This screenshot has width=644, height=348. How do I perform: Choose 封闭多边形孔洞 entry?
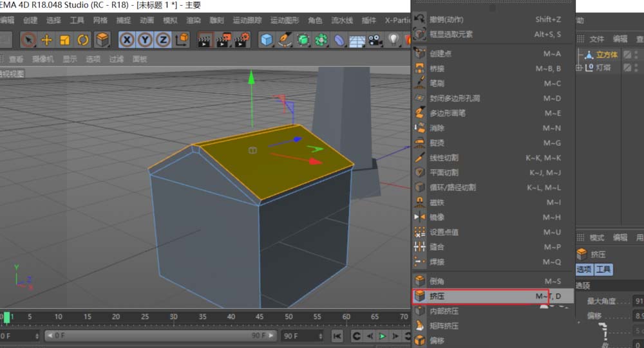coord(492,98)
